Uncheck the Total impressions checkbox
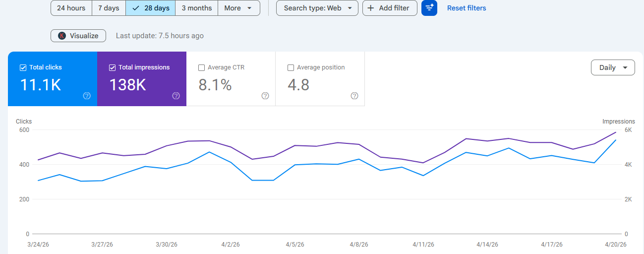 112,67
